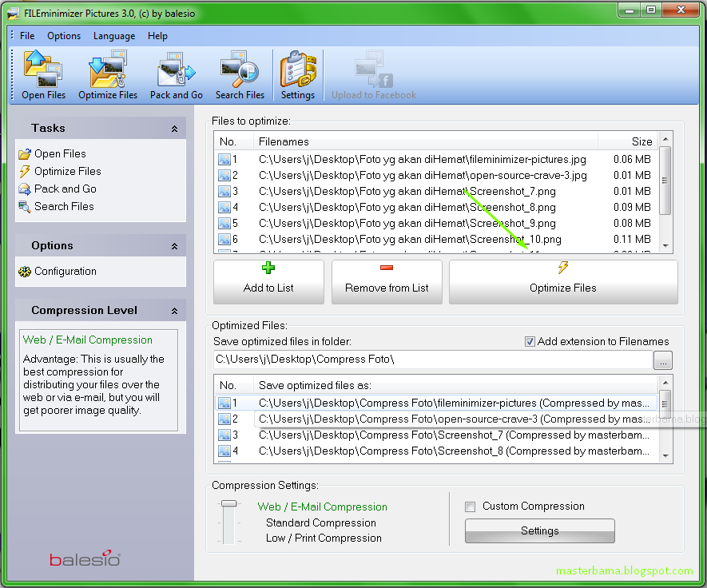Image resolution: width=707 pixels, height=588 pixels.
Task: Click the application icon in title bar
Action: (x=14, y=14)
